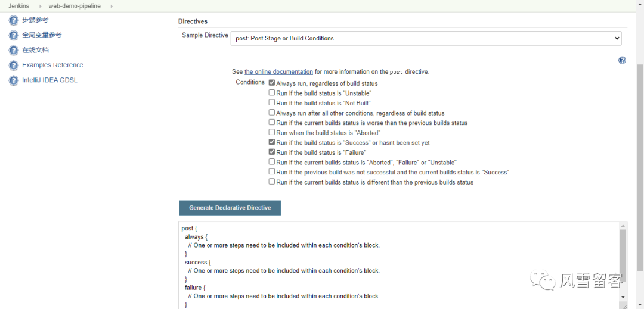Uncheck the build status "Failure" condition

[x=272, y=152]
